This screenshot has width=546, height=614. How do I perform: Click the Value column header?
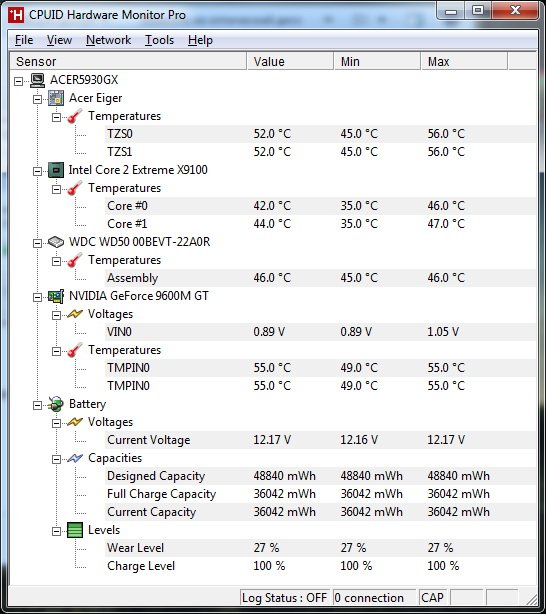click(290, 61)
